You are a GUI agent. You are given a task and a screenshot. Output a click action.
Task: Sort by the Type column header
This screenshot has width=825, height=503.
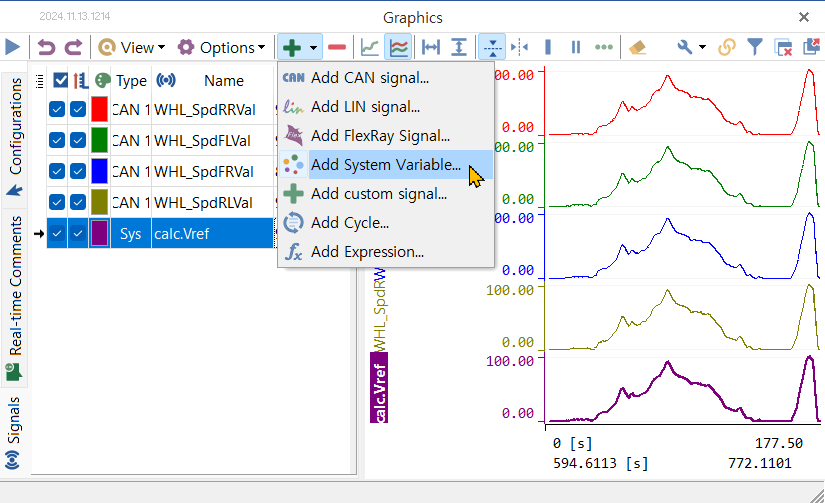[131, 81]
